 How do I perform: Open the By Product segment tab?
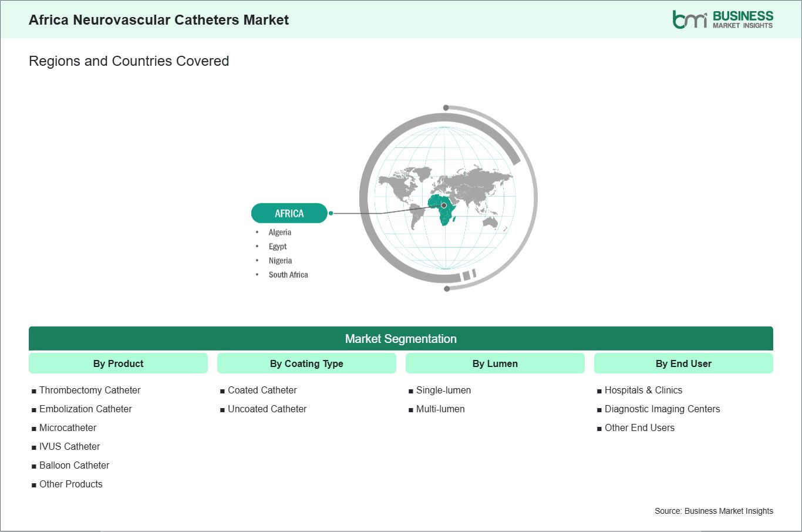[x=118, y=363]
